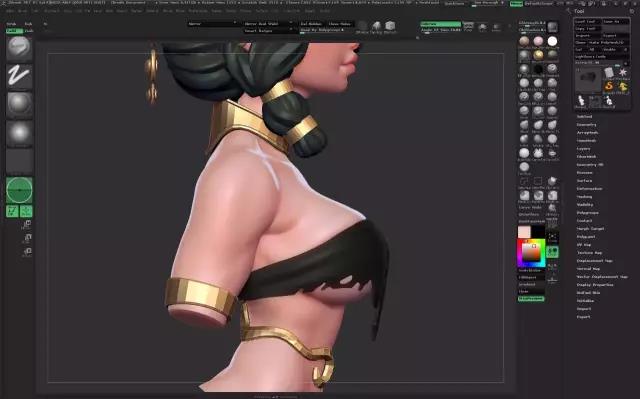Expand the Display Properties section
This screenshot has height=399, width=640.
595,285
